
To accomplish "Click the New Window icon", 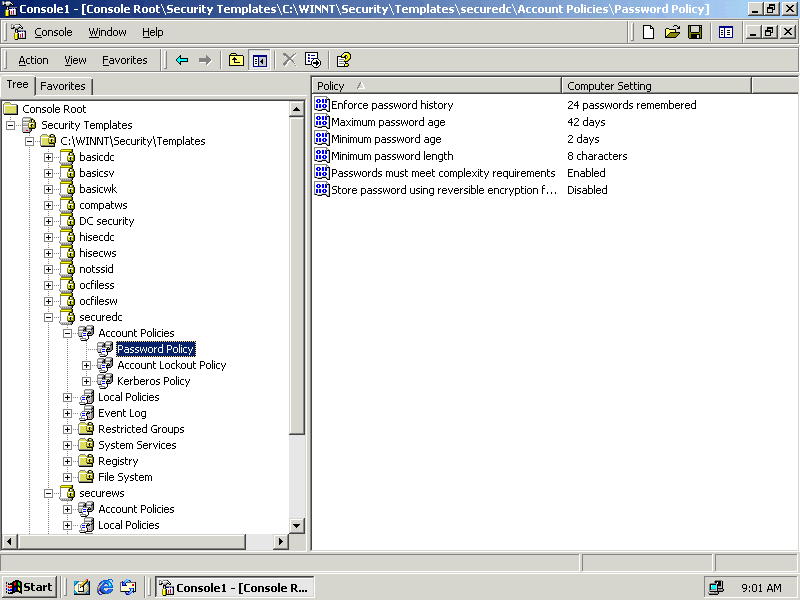I will click(726, 32).
